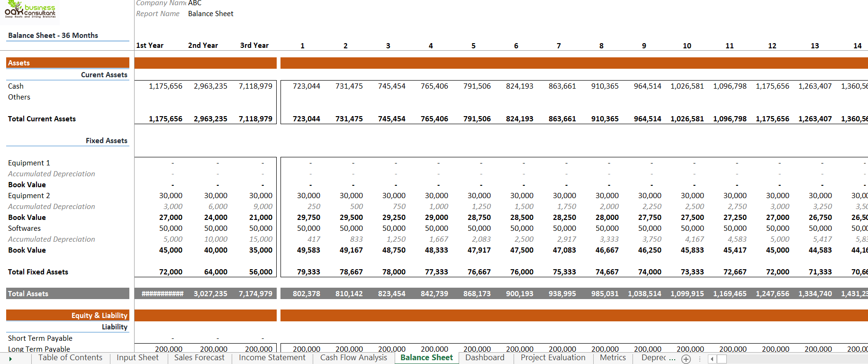Select the Cash row label

[16, 86]
